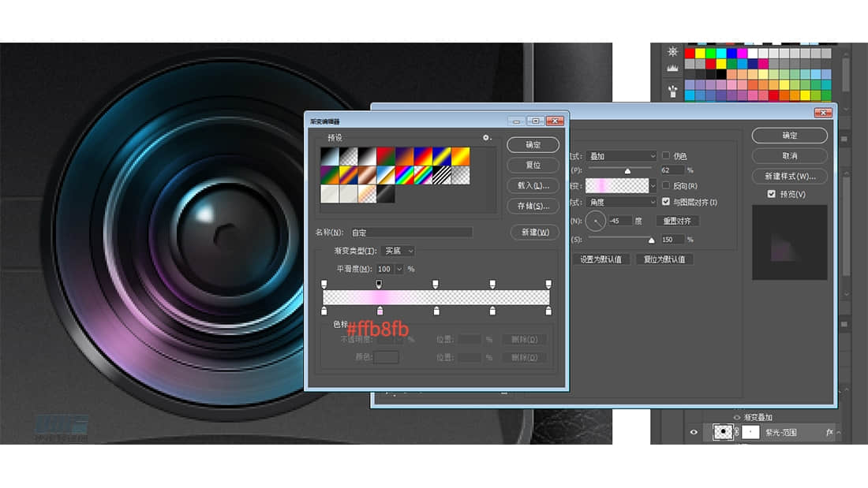
Task: Select the black-to-white gradient preset
Action: click(367, 156)
